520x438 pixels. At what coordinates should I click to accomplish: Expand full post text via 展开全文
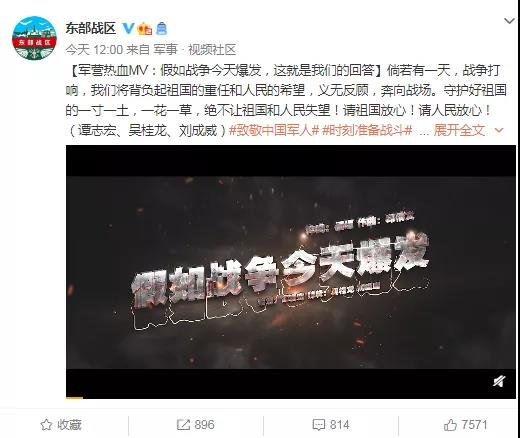(x=459, y=130)
